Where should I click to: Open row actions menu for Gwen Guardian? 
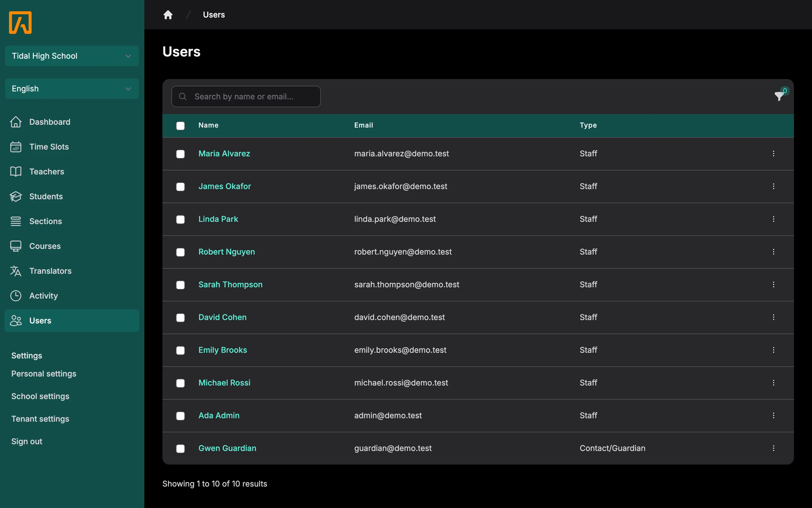pyautogui.click(x=773, y=448)
